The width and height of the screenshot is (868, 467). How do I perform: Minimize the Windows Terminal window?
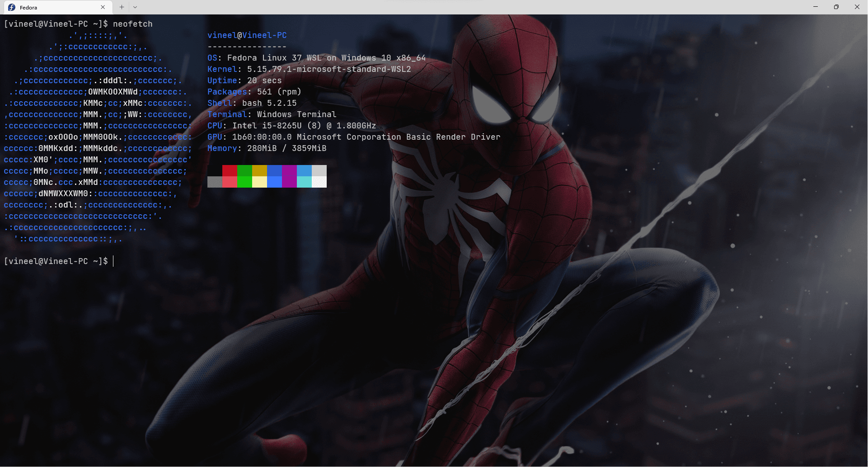[x=816, y=7]
